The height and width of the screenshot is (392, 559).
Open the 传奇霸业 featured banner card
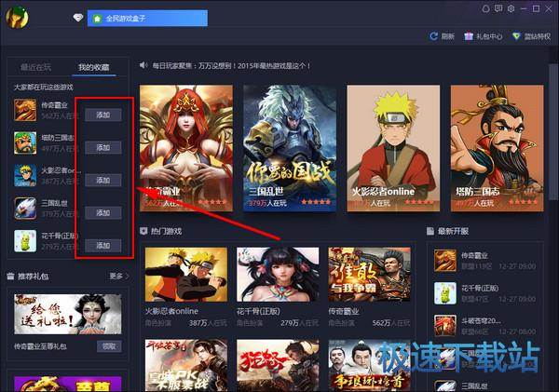click(186, 148)
